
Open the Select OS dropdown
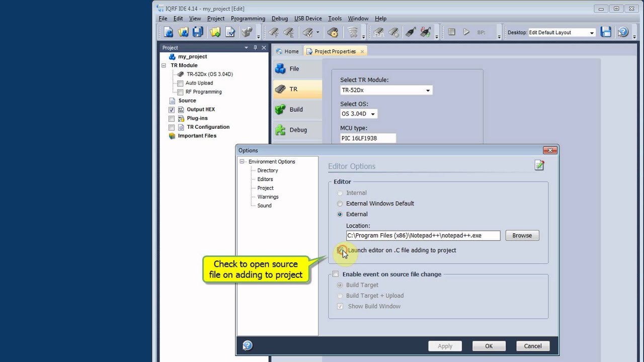pyautogui.click(x=373, y=114)
